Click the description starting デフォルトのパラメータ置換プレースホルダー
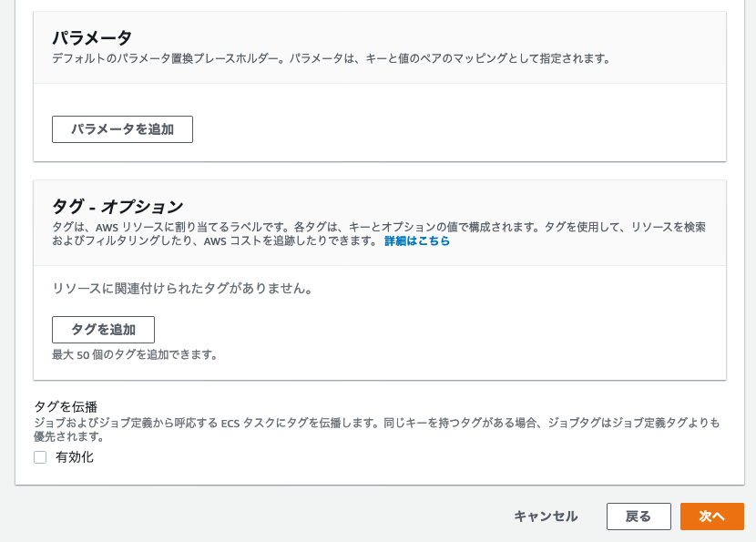 332,59
